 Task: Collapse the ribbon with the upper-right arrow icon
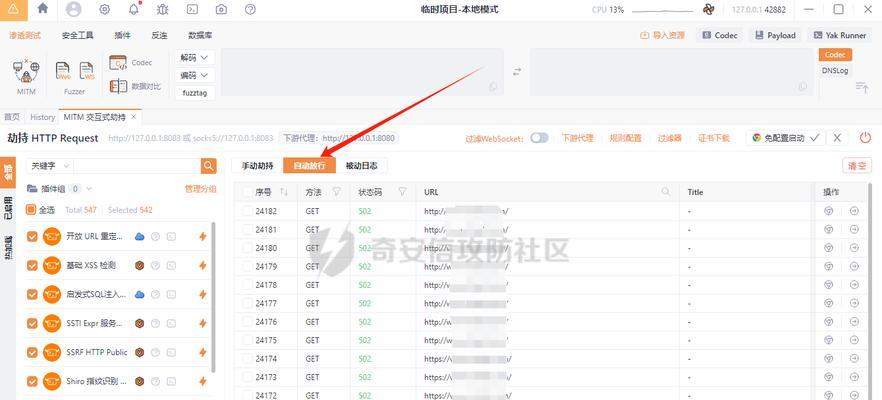coord(862,87)
